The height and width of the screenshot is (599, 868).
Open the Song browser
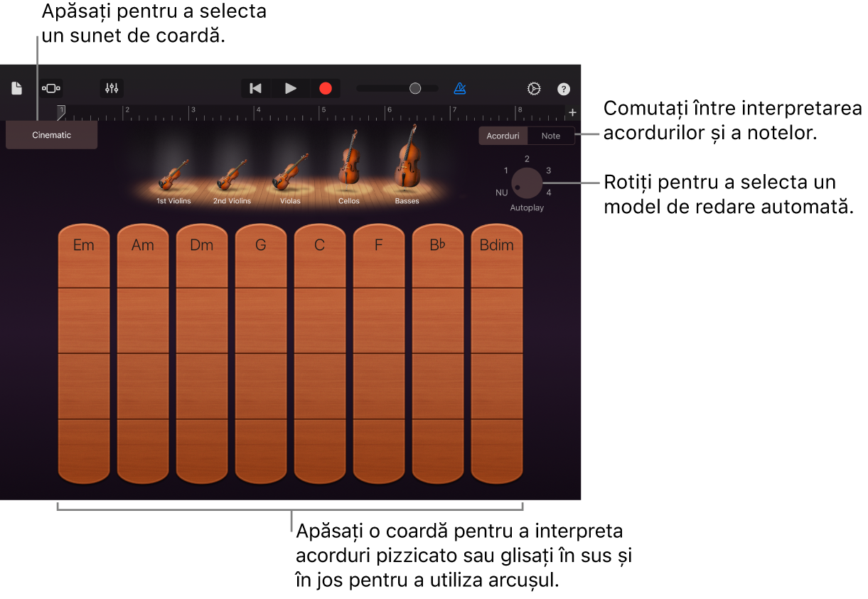pyautogui.click(x=16, y=88)
